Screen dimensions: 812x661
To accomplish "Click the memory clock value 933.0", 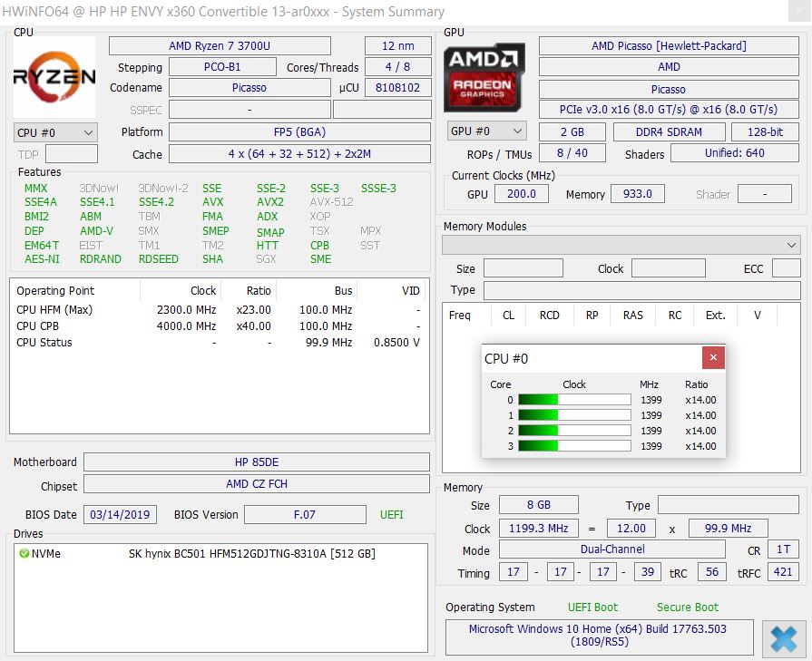I will 638,194.
